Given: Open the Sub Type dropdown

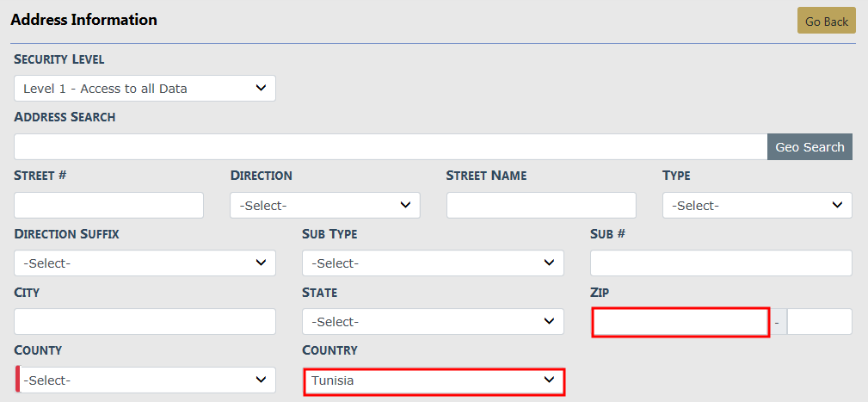Looking at the screenshot, I should pyautogui.click(x=433, y=263).
